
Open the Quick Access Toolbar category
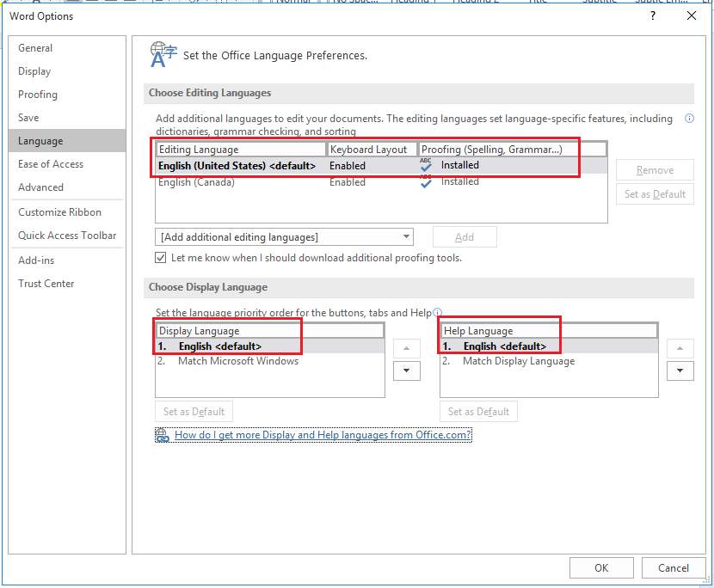tap(67, 236)
